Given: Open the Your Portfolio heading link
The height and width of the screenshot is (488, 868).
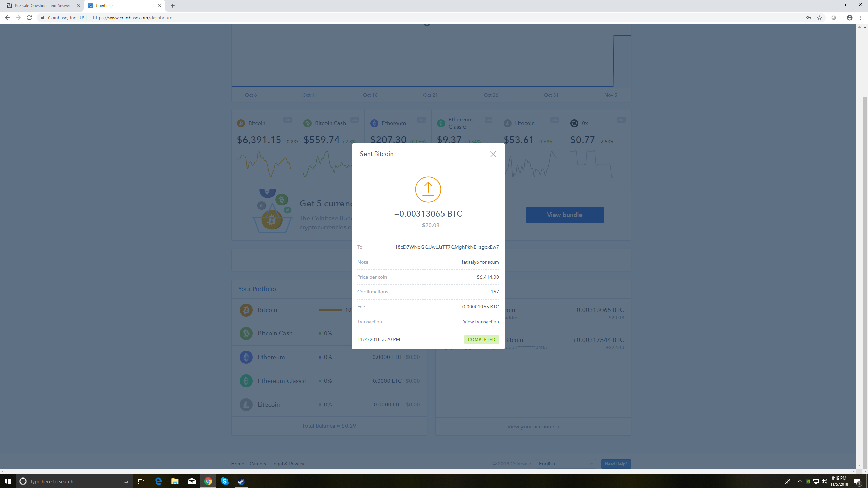Looking at the screenshot, I should (257, 289).
